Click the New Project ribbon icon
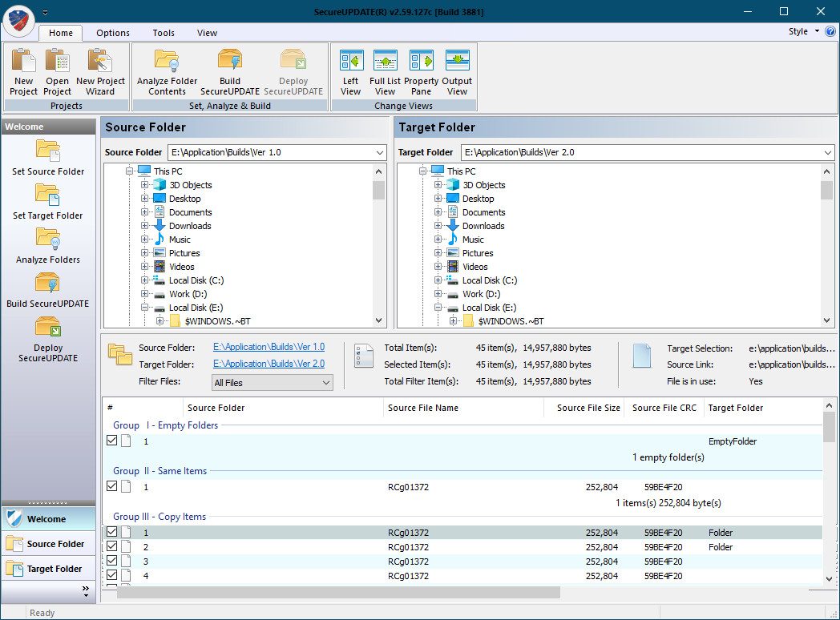The image size is (840, 620). tap(23, 72)
